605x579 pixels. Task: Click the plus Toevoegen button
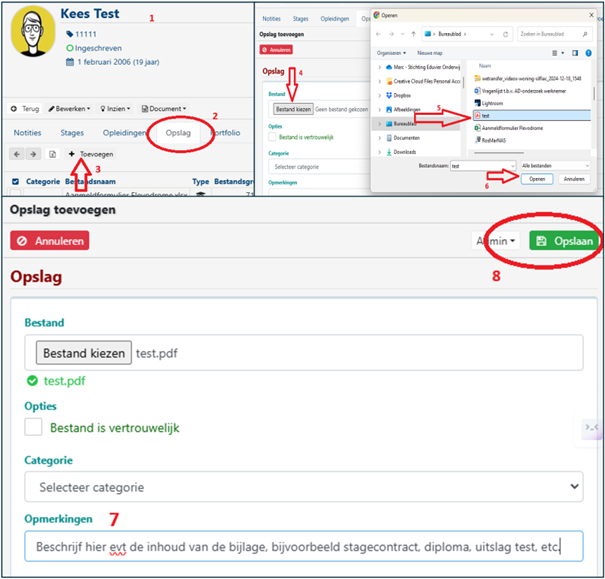(91, 154)
